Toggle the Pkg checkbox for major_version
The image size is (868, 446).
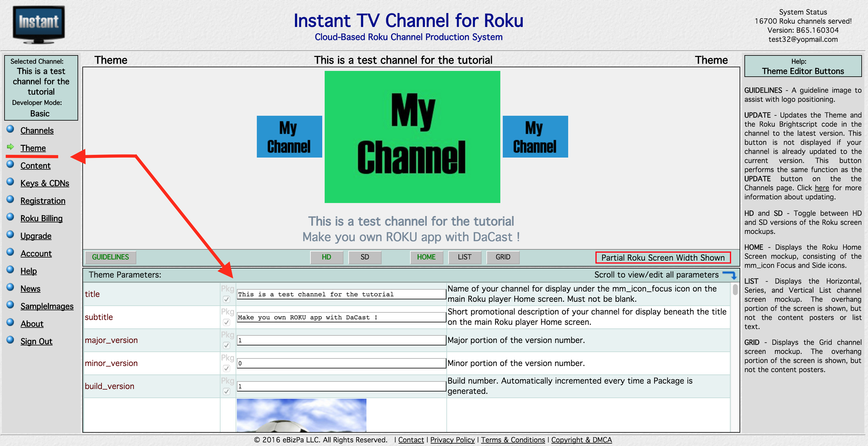coord(227,345)
